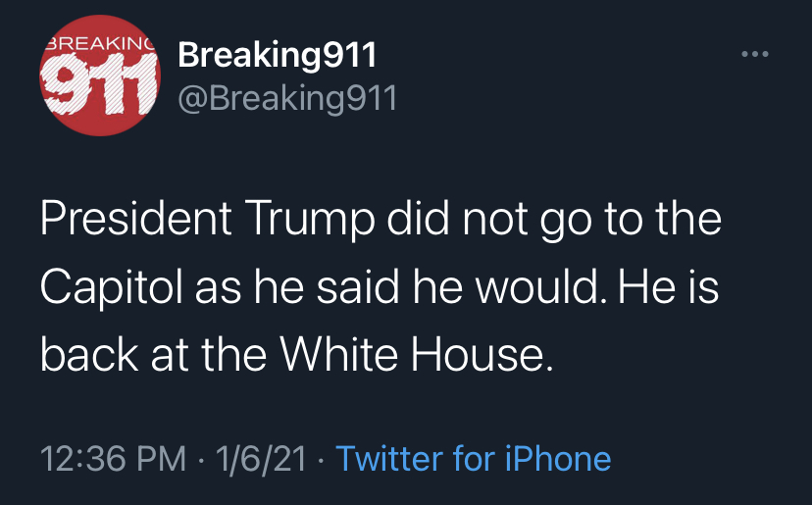Click the words 'He is' in the tweet
Image resolution: width=812 pixels, height=505 pixels.
[x=668, y=288]
